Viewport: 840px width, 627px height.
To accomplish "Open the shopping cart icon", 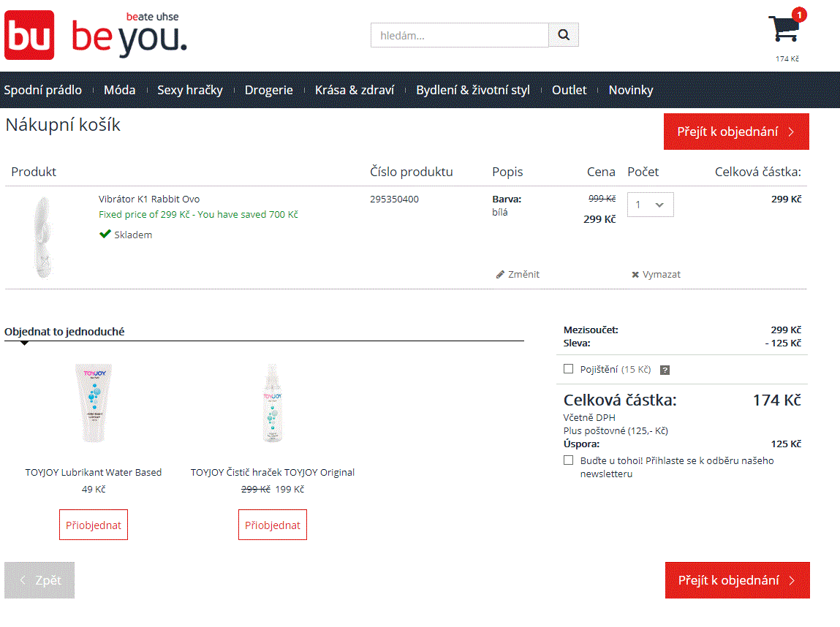I will point(784,29).
